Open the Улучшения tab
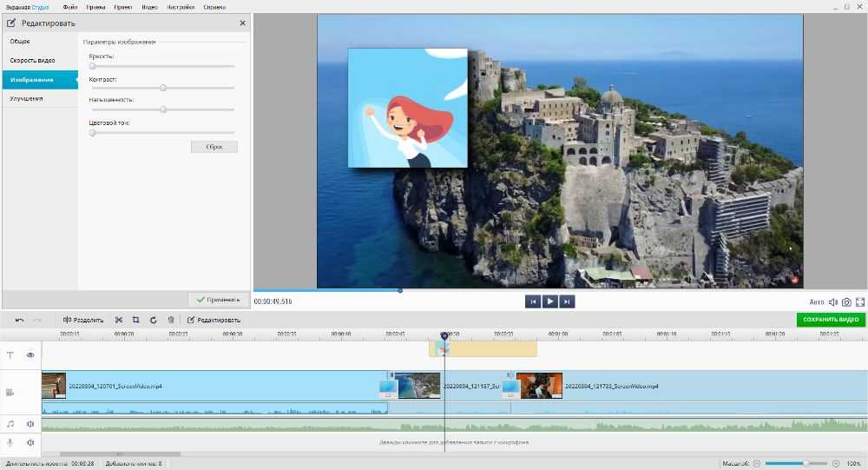The image size is (868, 470). coord(27,99)
